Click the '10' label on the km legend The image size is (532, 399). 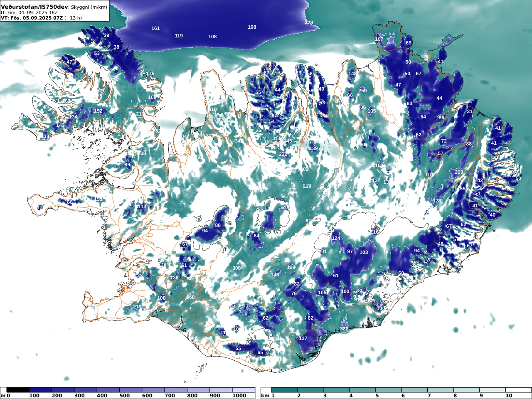click(x=509, y=396)
